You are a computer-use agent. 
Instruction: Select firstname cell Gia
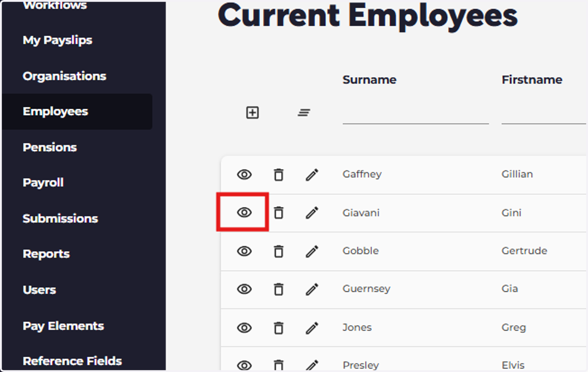pos(510,289)
